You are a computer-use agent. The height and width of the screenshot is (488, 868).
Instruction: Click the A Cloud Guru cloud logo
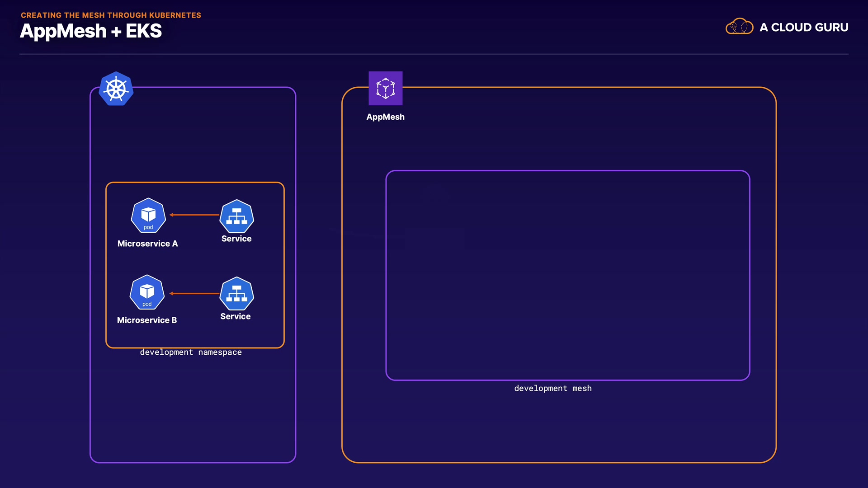click(739, 27)
